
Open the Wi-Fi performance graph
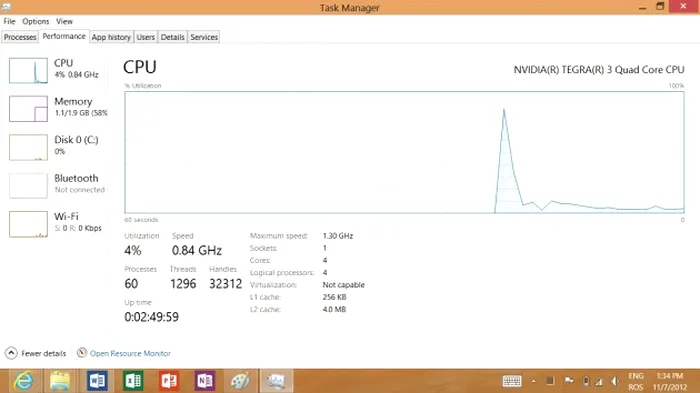point(28,224)
